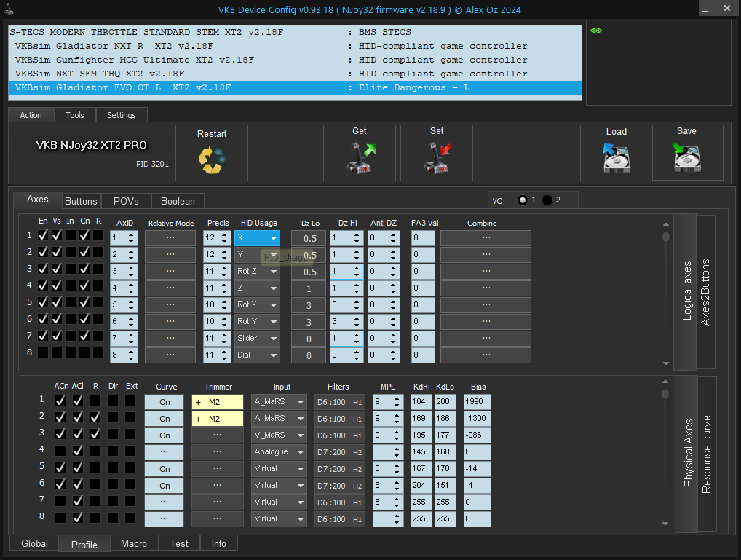This screenshot has height=560, width=741.
Task: Uncheck En for logical axis 1
Action: pyautogui.click(x=43, y=235)
